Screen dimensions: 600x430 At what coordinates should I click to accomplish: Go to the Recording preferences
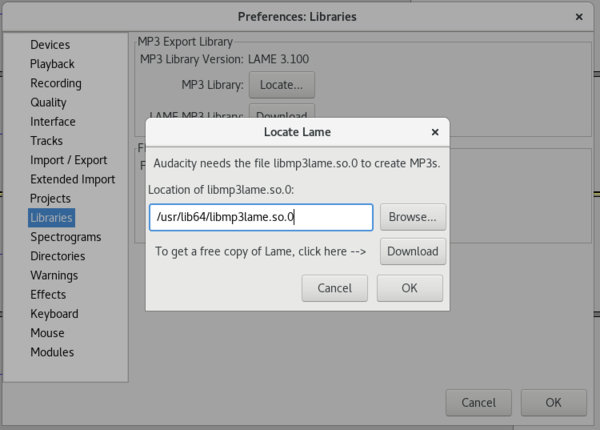pyautogui.click(x=56, y=83)
